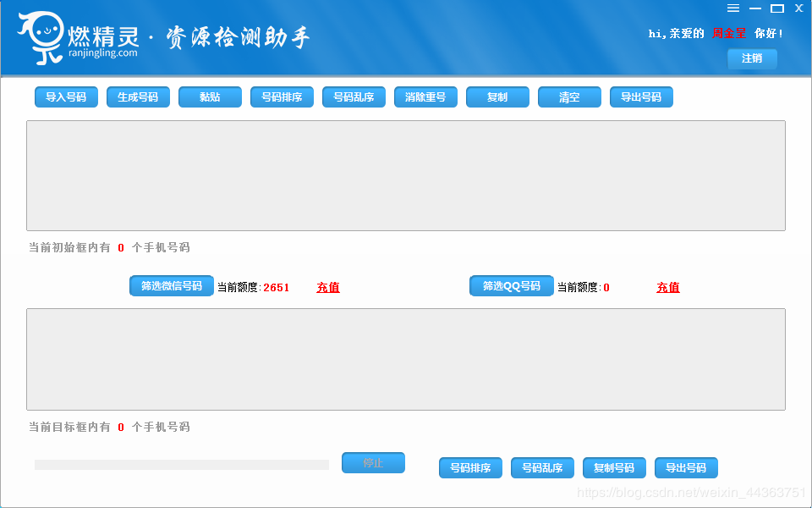
Task: Click inside the target phone number box
Action: (x=406, y=359)
